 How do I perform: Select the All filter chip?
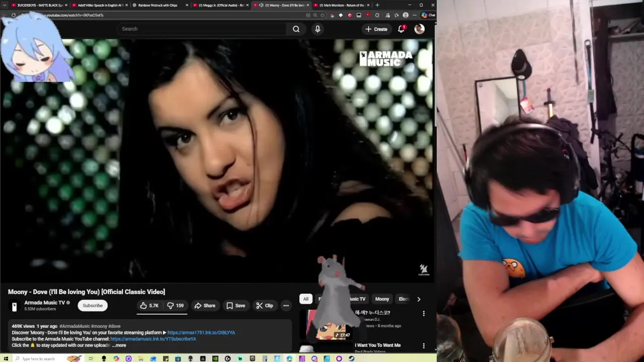(x=305, y=299)
